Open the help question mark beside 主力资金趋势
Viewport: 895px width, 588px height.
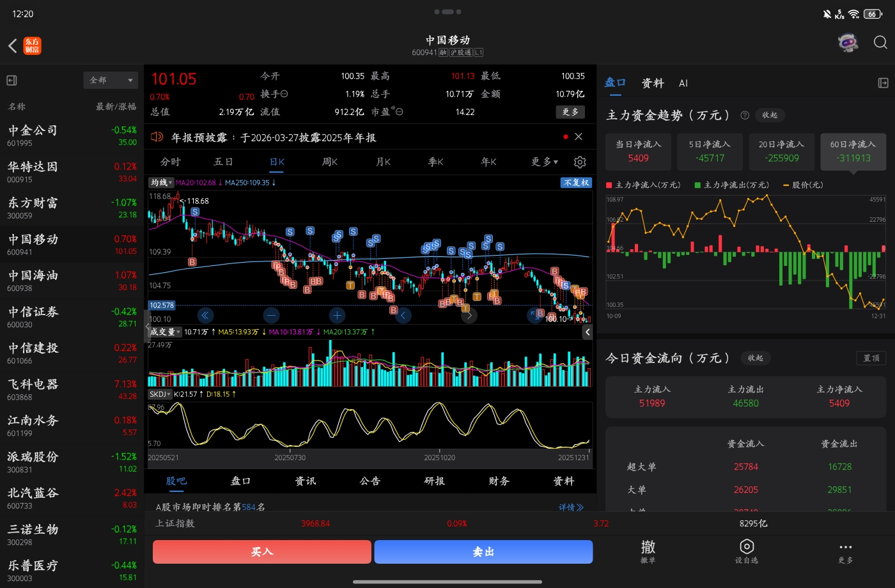tap(745, 116)
